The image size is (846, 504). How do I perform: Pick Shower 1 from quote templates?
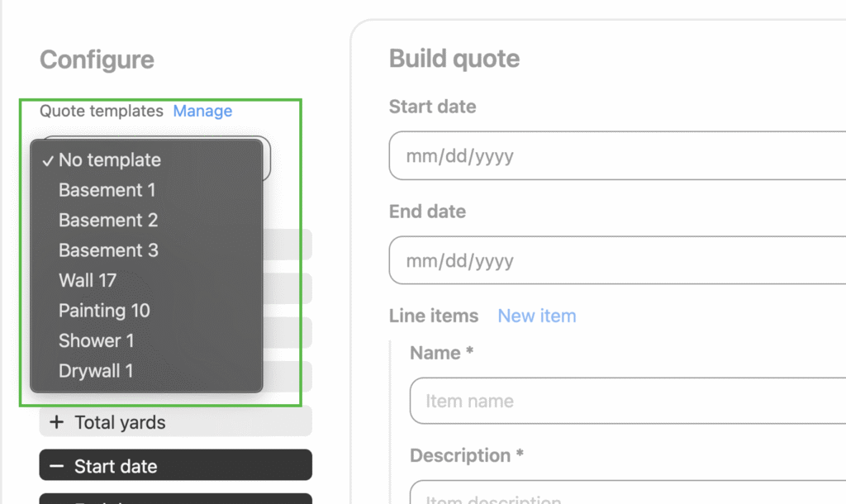96,340
